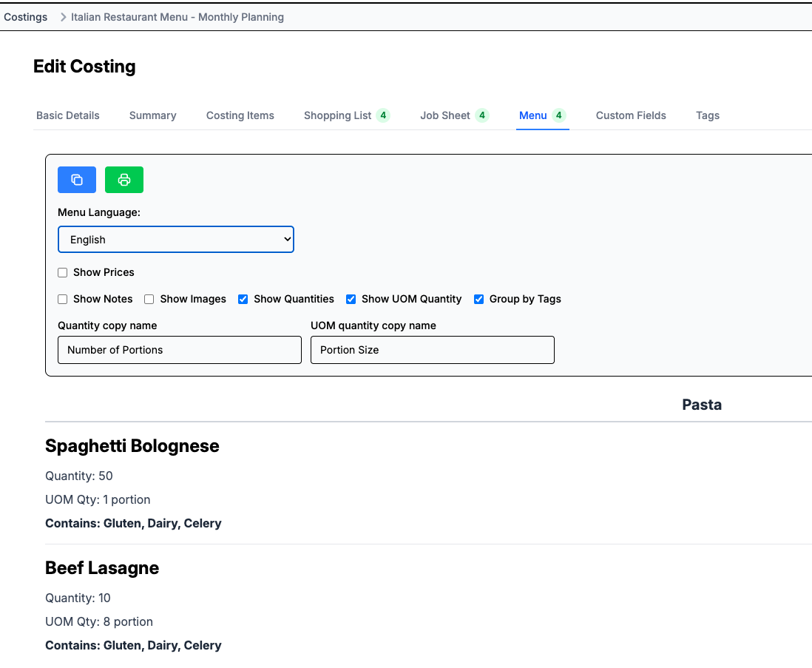Disable Group by Tags checkbox

(478, 299)
